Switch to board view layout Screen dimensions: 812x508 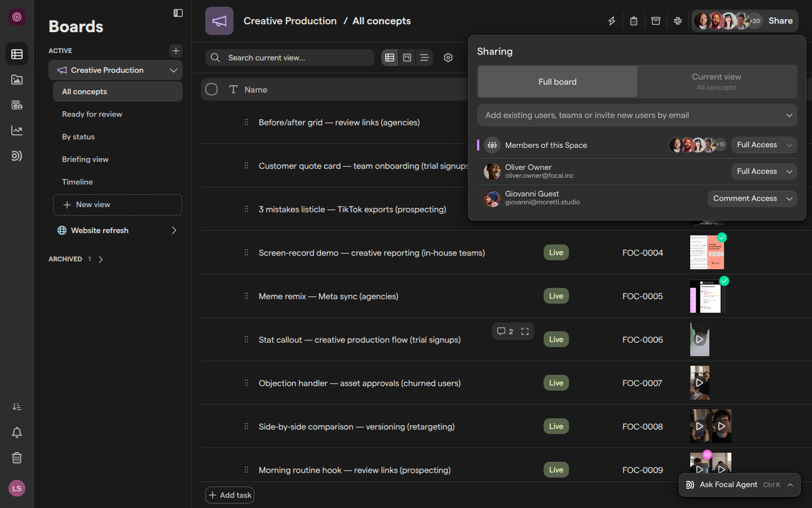pos(407,58)
